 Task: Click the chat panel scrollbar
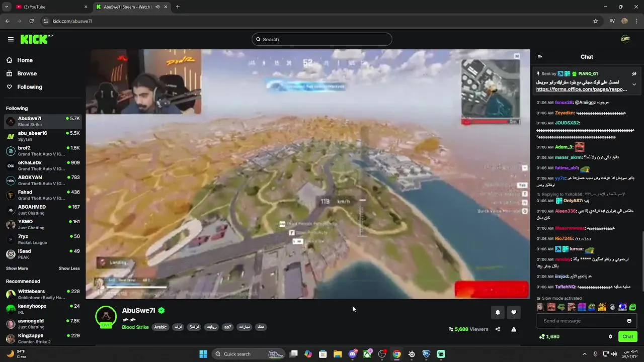pos(642,260)
